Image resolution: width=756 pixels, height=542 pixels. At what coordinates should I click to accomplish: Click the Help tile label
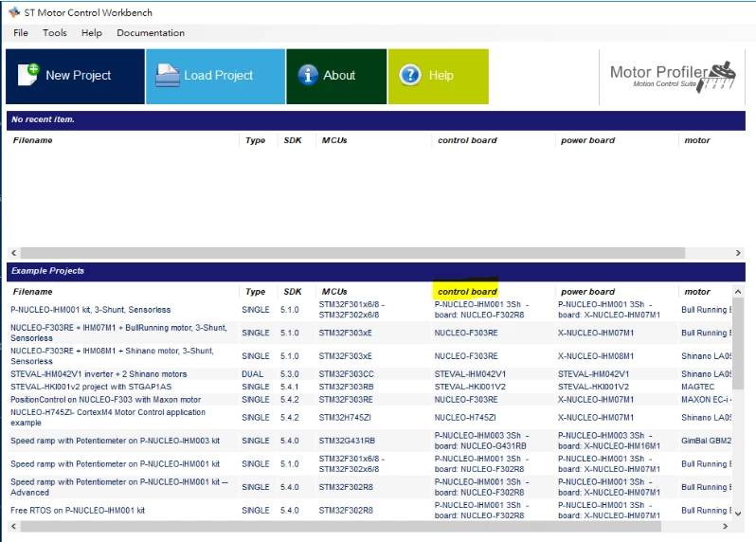click(441, 75)
